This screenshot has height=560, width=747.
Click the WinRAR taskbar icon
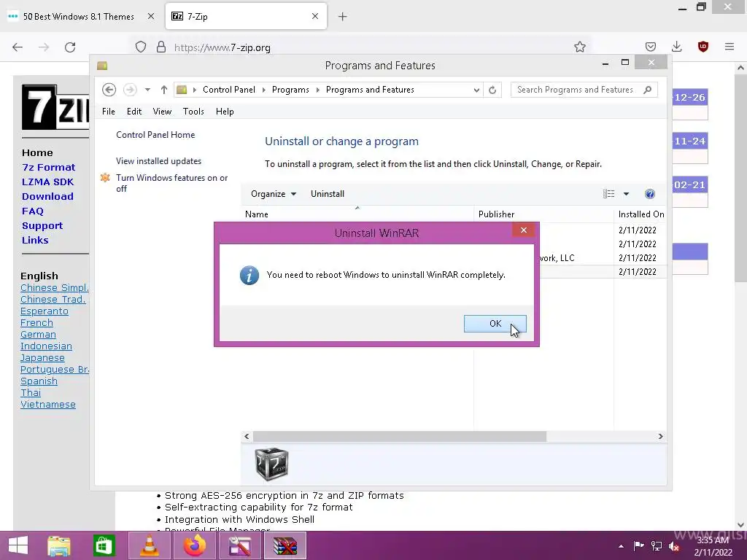click(x=285, y=545)
